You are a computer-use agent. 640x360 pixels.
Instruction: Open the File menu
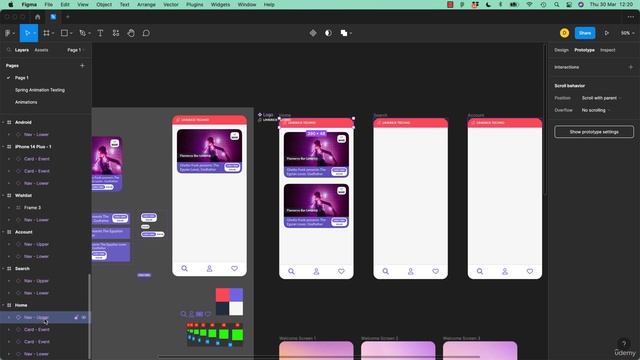pyautogui.click(x=49, y=4)
